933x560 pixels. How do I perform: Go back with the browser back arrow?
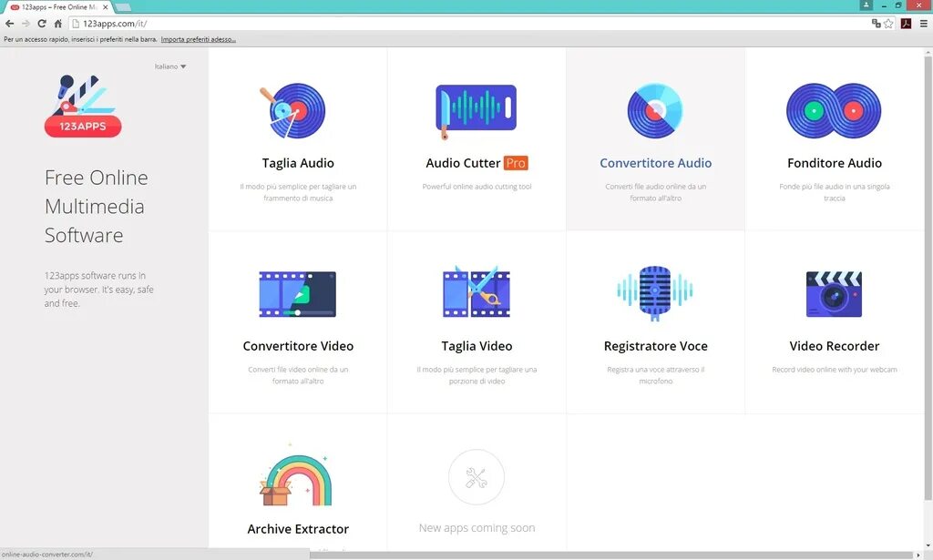9,24
